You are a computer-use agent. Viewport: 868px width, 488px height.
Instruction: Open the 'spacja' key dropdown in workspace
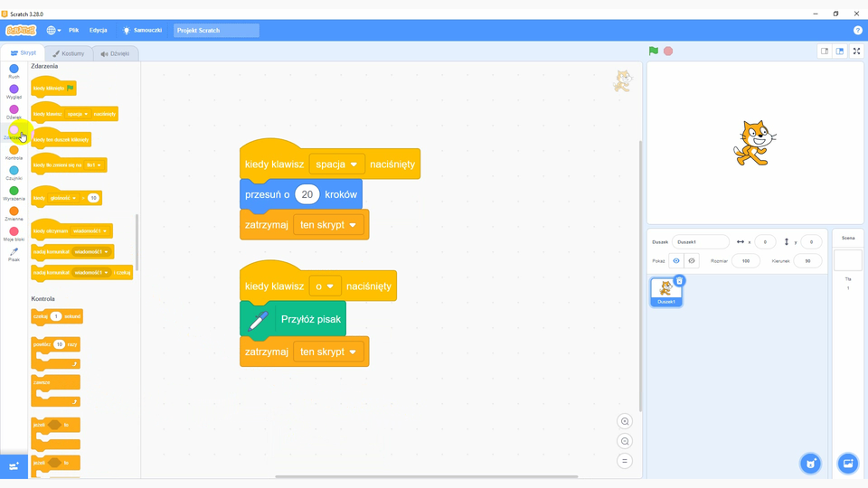[336, 164]
